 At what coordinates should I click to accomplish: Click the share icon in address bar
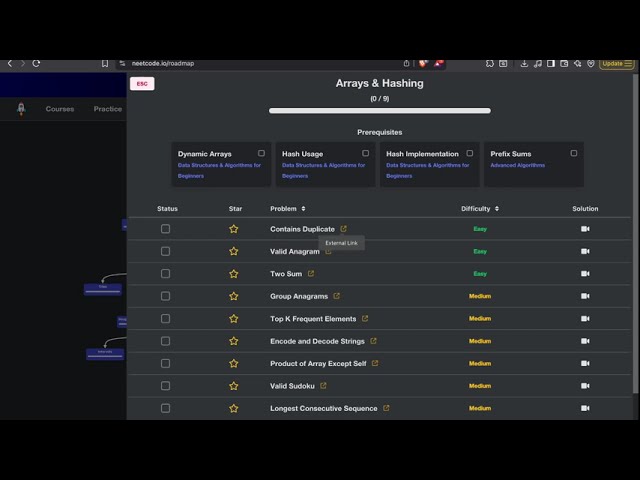406,63
